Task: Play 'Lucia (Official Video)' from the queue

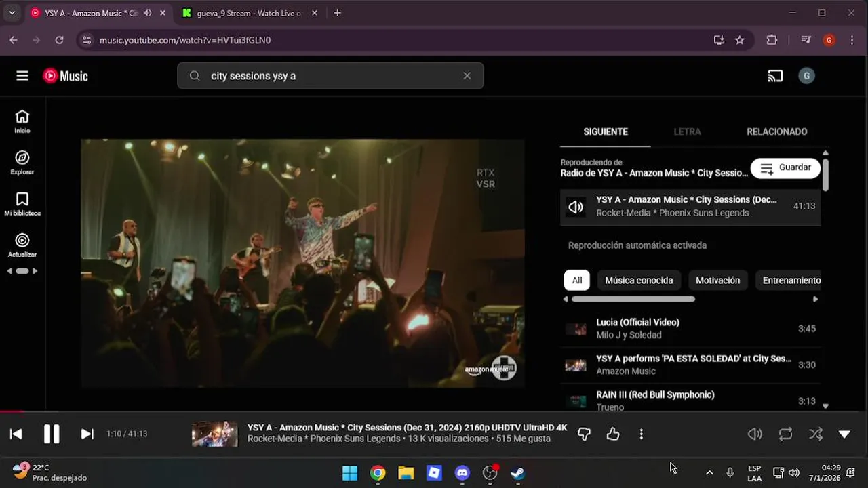Action: [x=690, y=329]
